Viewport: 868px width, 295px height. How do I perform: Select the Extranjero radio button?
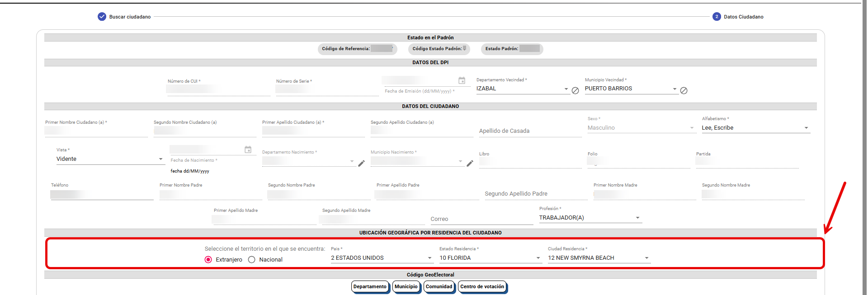(208, 260)
